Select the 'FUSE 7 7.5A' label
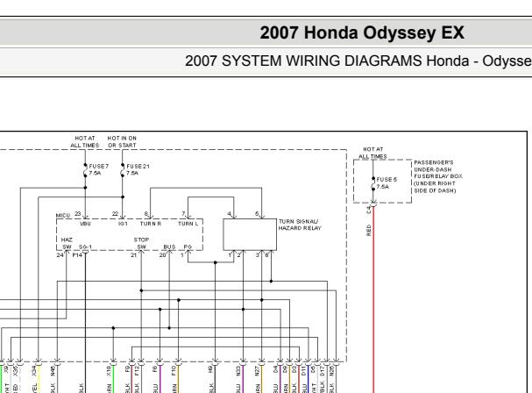The image size is (532, 393). coord(99,169)
